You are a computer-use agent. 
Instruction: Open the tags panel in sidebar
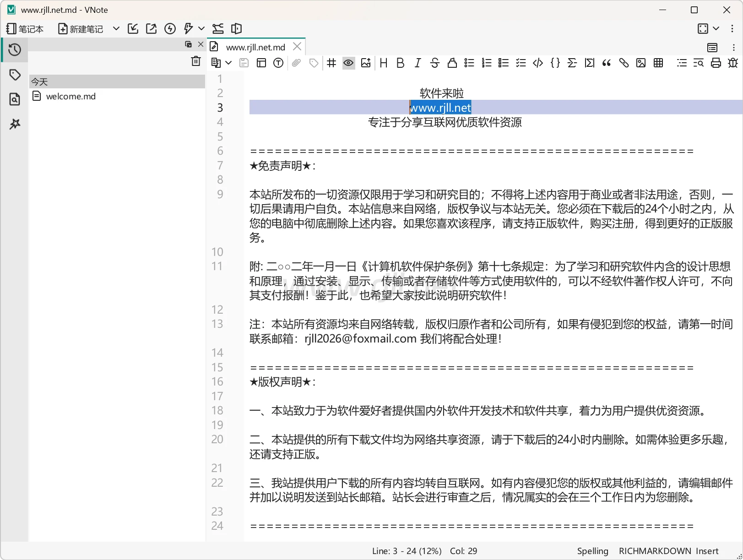tap(15, 75)
